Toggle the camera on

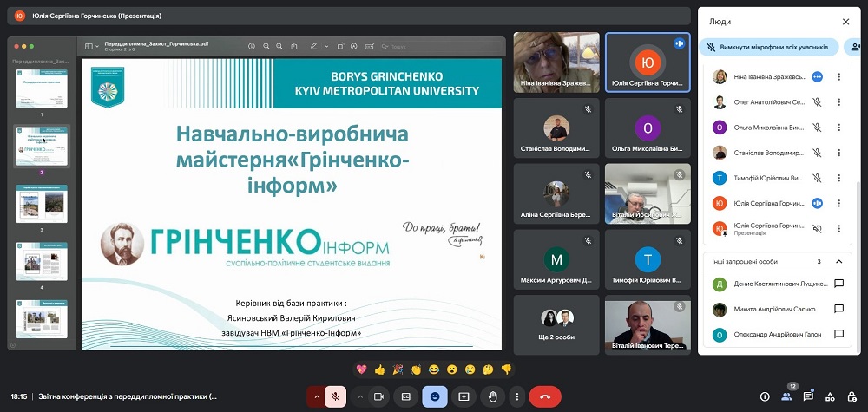(378, 396)
